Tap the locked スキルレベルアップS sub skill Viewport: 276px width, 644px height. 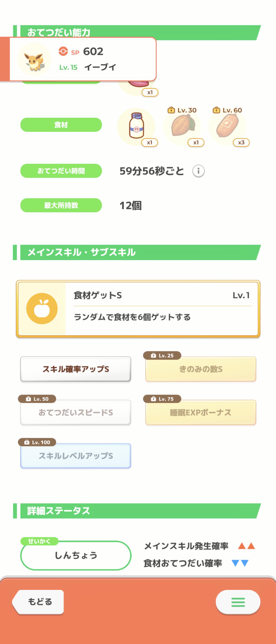[76, 456]
